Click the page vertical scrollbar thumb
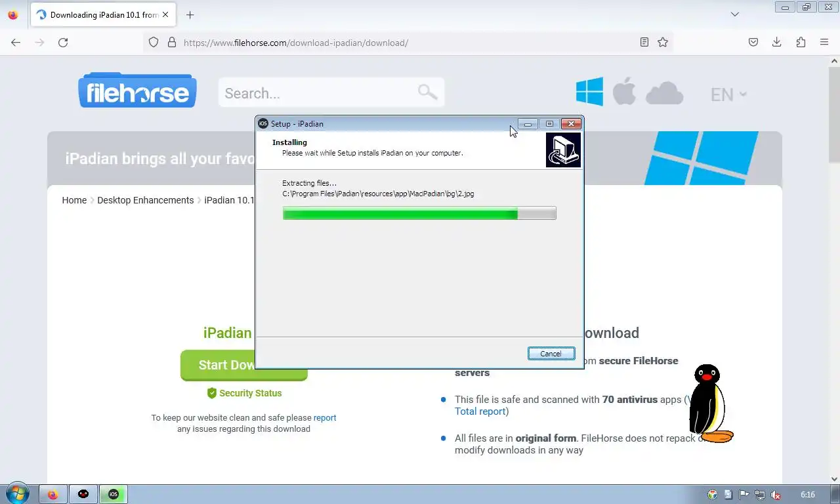Screen dimensions: 840x504 [x=835, y=115]
